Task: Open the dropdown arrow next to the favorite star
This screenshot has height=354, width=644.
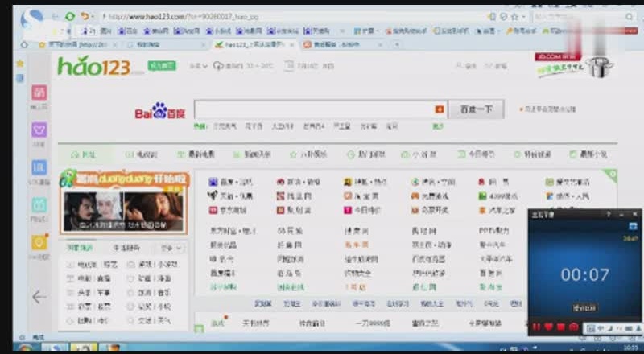Action: point(523,17)
